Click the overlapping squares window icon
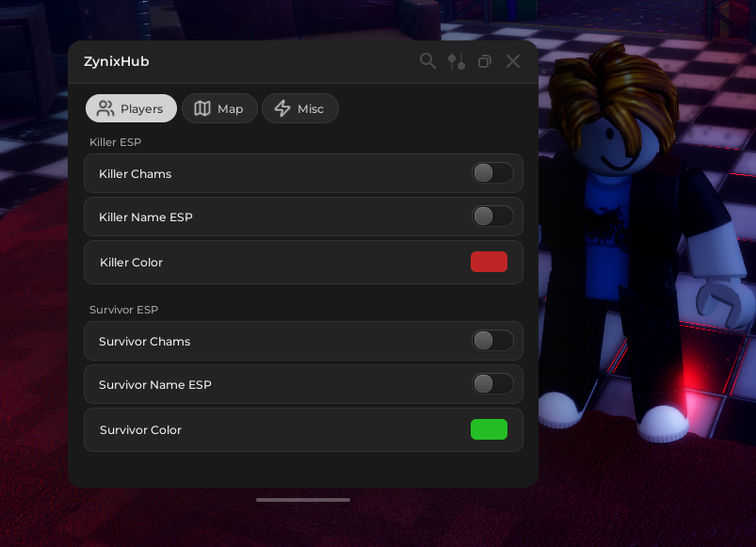The height and width of the screenshot is (547, 756). click(x=485, y=61)
